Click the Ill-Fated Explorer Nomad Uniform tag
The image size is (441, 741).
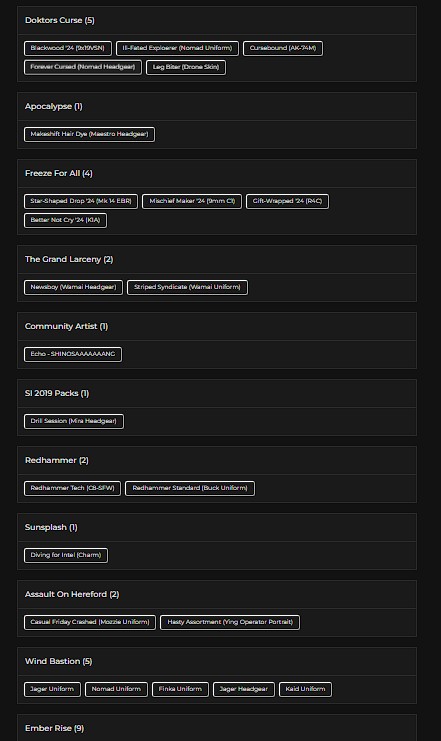coord(177,48)
